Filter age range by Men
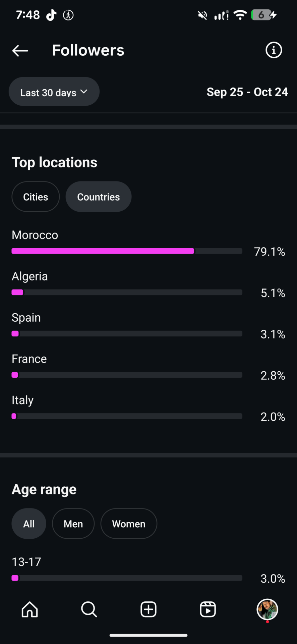297x644 pixels. 73,524
